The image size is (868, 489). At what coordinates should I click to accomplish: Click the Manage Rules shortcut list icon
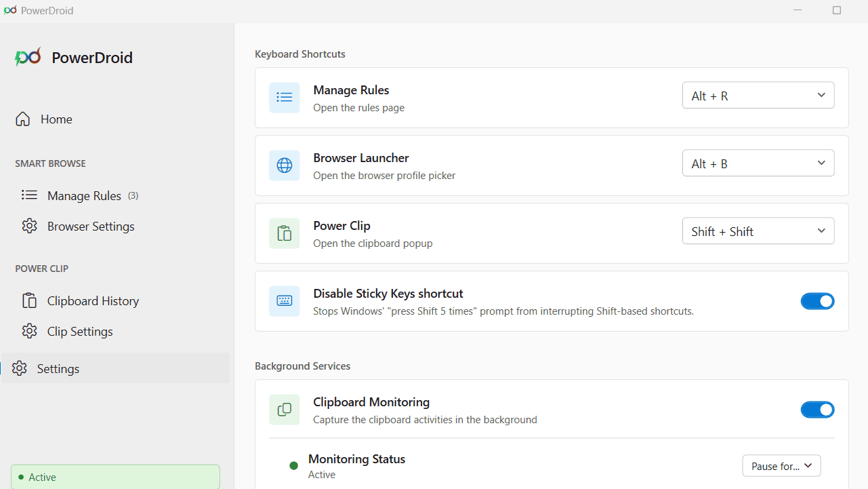click(285, 98)
